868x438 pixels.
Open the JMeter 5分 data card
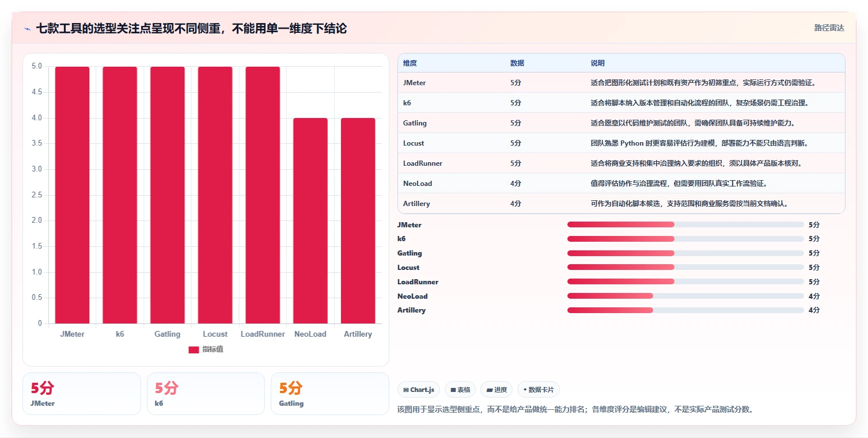82,394
